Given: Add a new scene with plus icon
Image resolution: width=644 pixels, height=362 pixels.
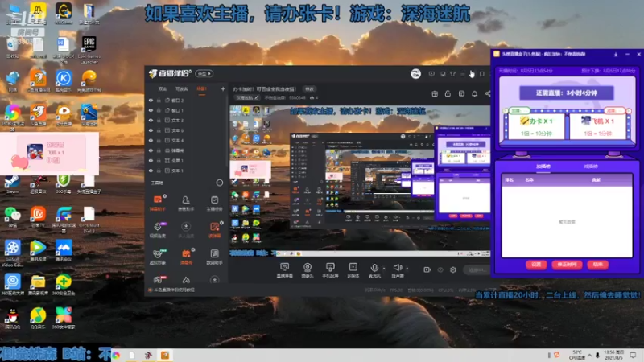Looking at the screenshot, I should pos(223,88).
